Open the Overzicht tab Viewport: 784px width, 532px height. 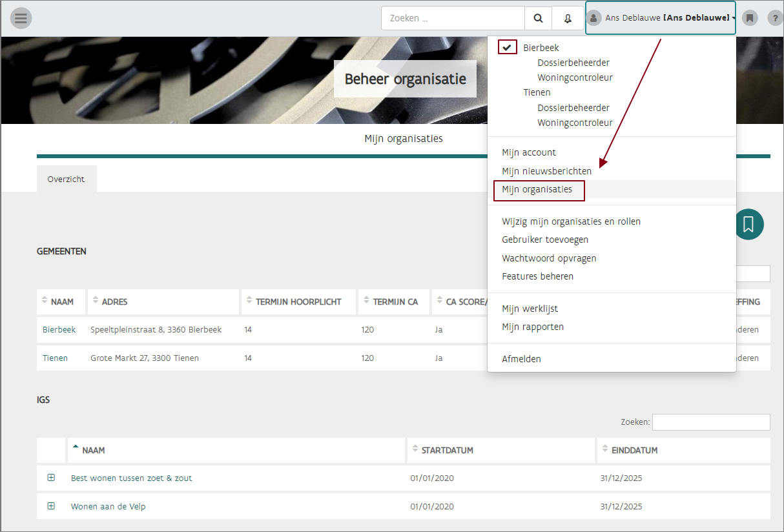[66, 179]
